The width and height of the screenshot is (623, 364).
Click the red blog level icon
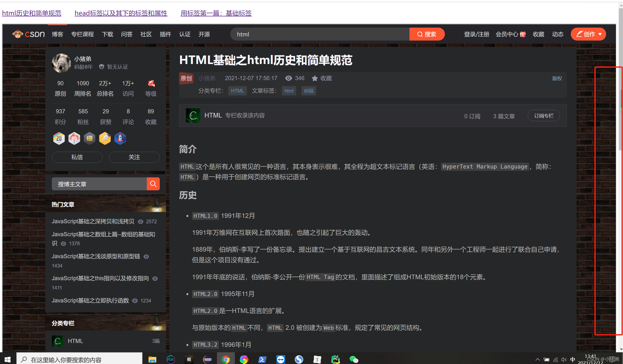pos(151,83)
